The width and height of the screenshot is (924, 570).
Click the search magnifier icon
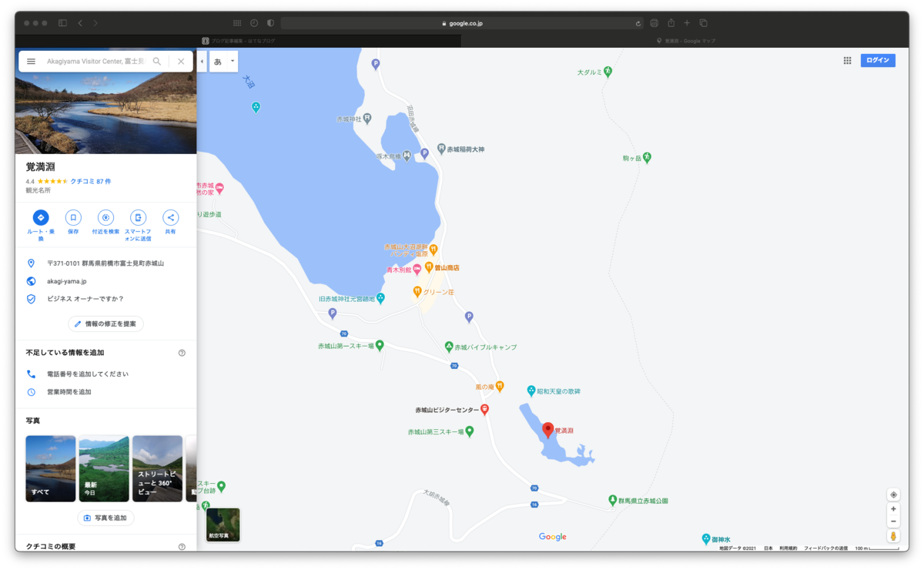(157, 61)
